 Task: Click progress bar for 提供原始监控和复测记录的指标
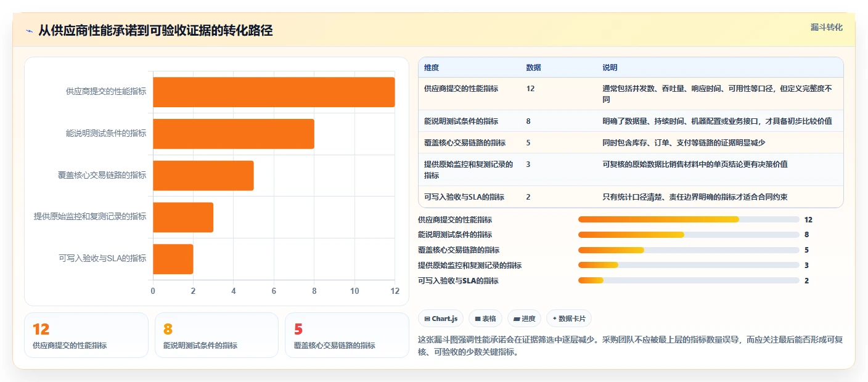click(x=689, y=265)
